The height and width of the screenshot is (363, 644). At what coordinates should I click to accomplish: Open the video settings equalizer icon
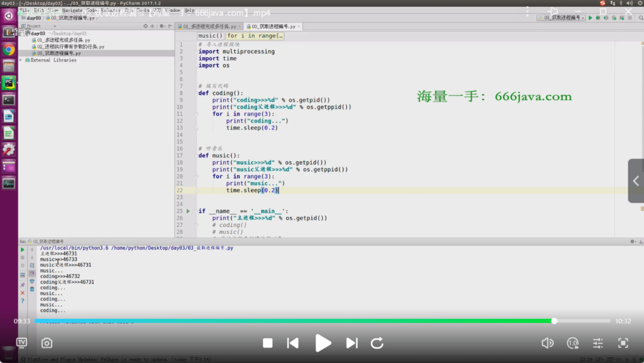pyautogui.click(x=598, y=343)
